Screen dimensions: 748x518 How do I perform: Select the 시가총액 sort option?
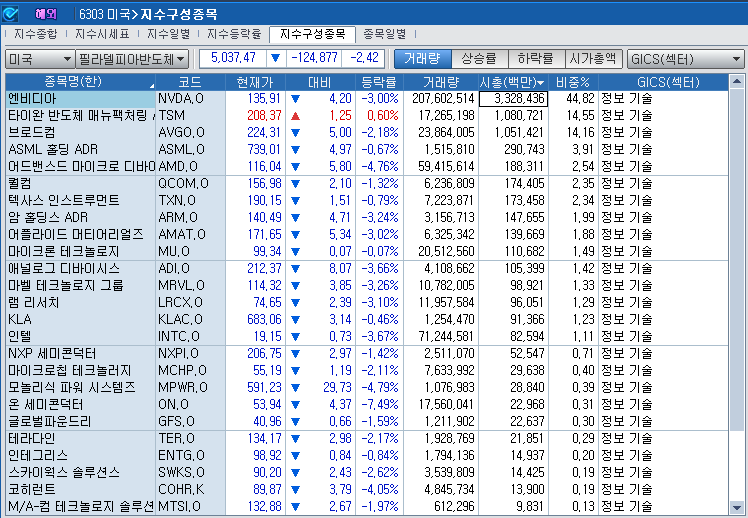point(593,58)
